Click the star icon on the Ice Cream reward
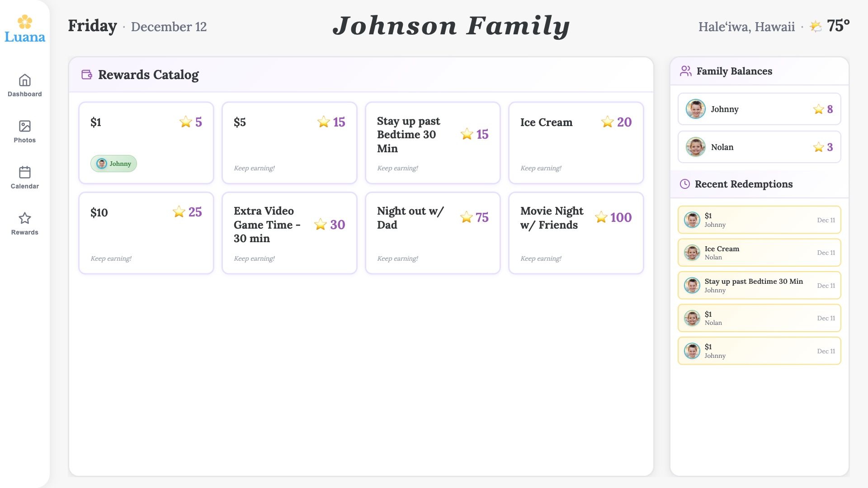Viewport: 868px width, 488px height. 607,122
